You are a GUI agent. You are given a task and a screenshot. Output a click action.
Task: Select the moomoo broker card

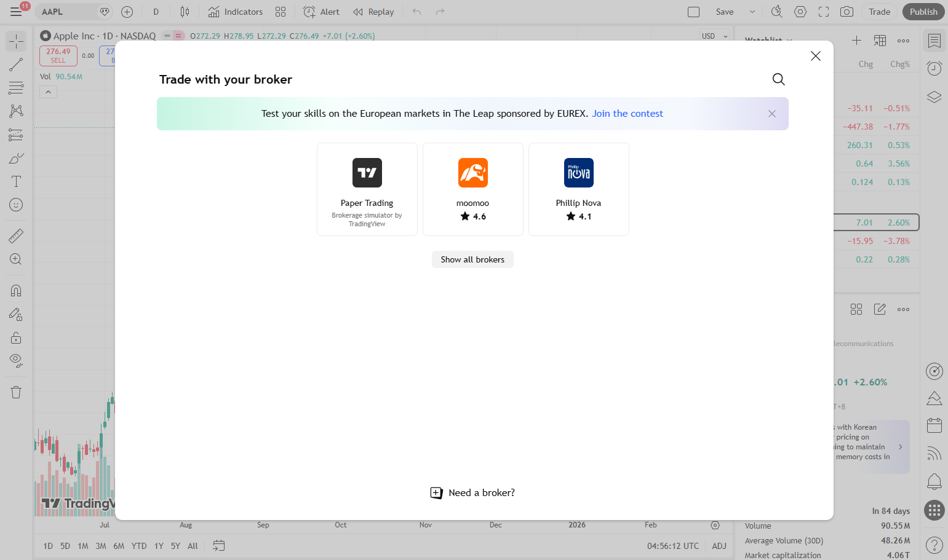[x=473, y=189]
